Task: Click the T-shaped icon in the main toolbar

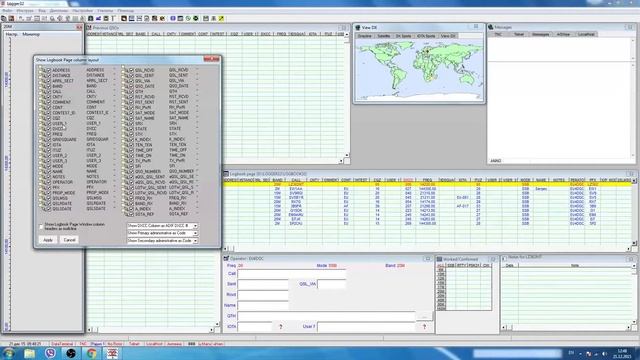Action: (x=113, y=18)
